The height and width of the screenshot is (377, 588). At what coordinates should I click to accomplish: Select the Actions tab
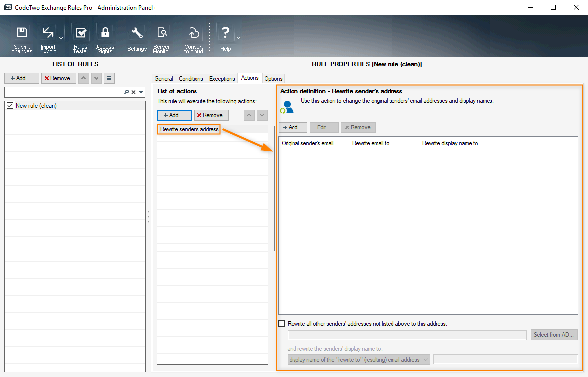click(x=250, y=78)
